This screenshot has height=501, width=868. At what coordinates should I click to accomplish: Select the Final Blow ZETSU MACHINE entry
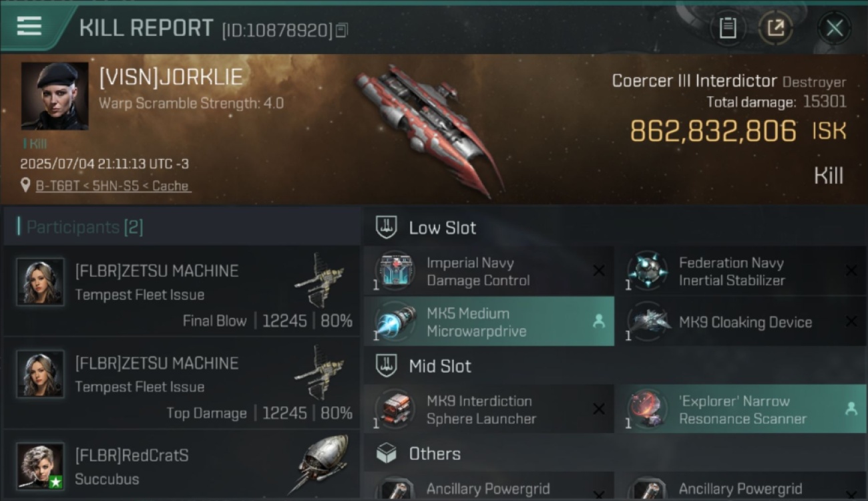tap(182, 291)
